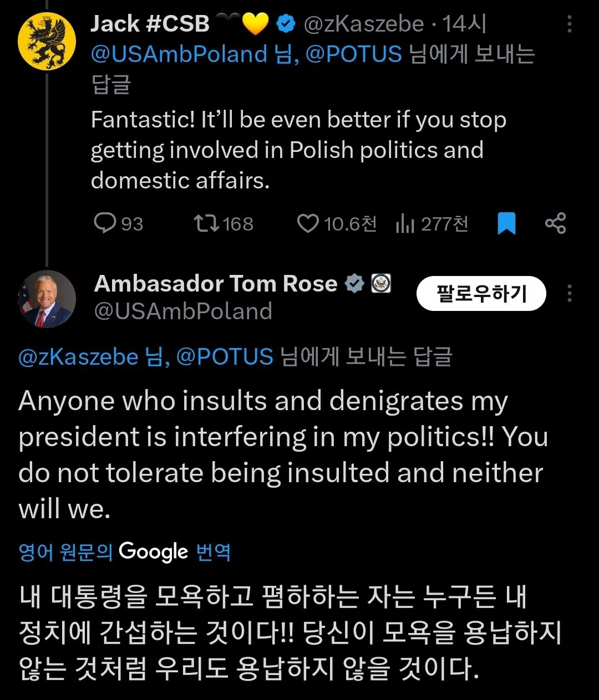Toggle the bookmark on Jack's tweet
The width and height of the screenshot is (599, 700).
coord(506,223)
